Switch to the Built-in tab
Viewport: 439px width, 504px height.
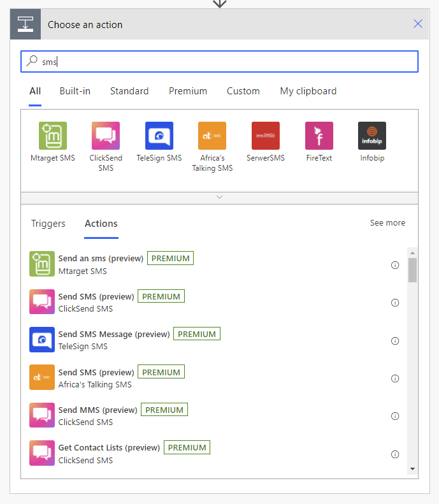pos(75,91)
